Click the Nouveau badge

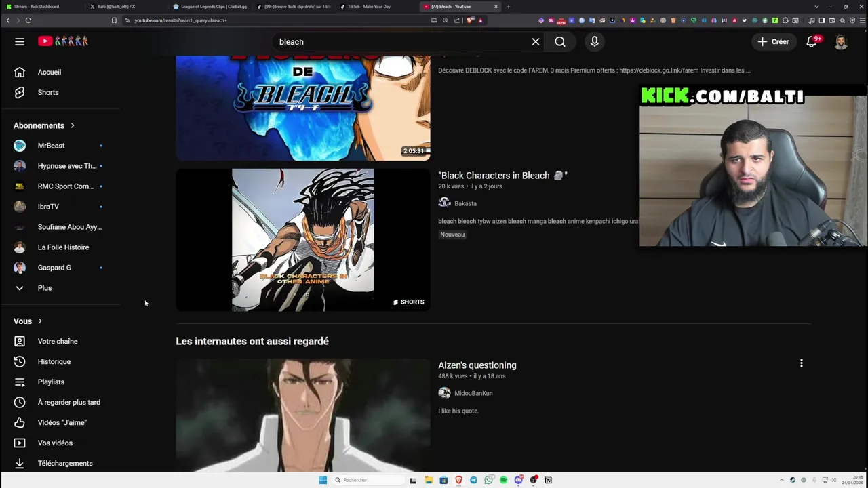(452, 235)
